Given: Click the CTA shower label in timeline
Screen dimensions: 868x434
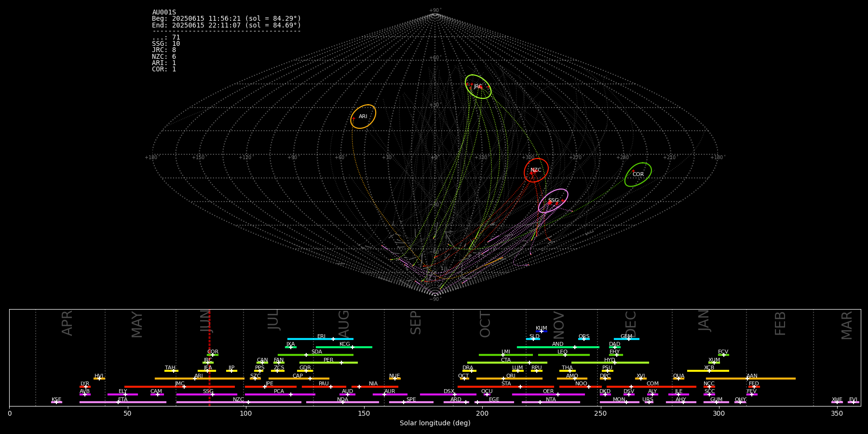Looking at the screenshot, I should click(505, 360).
